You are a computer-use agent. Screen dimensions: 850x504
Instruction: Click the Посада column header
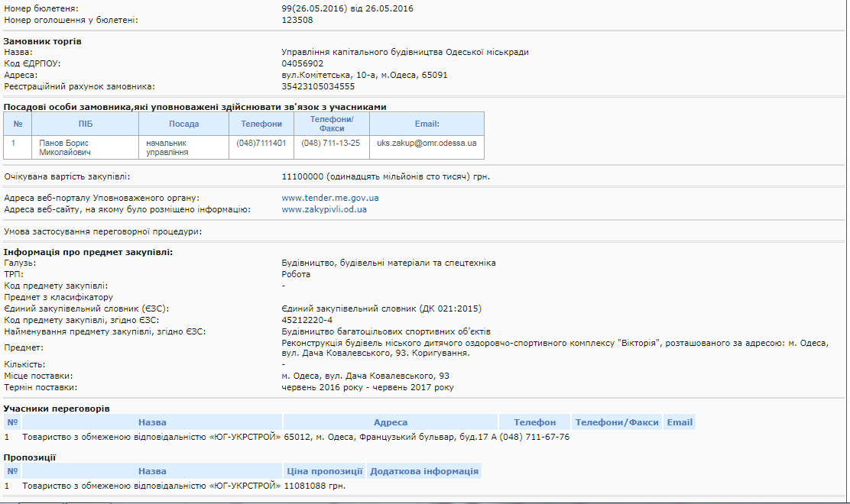point(183,124)
